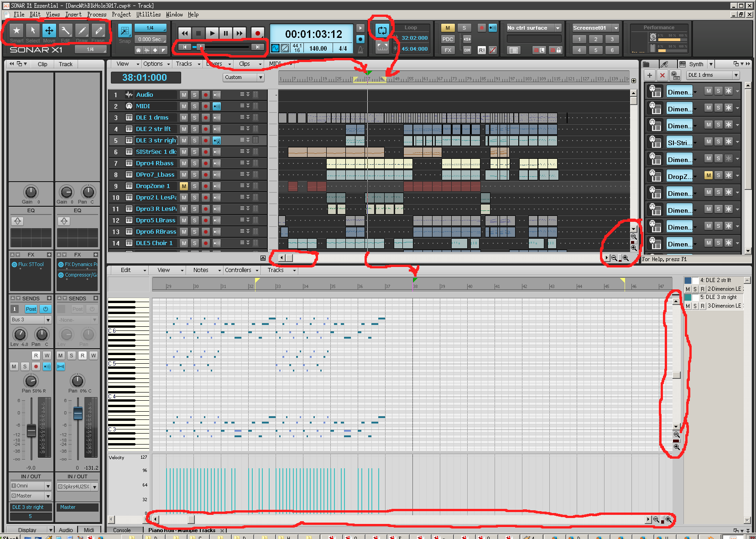
Task: Open the Screenset01 dropdown
Action: [x=596, y=28]
